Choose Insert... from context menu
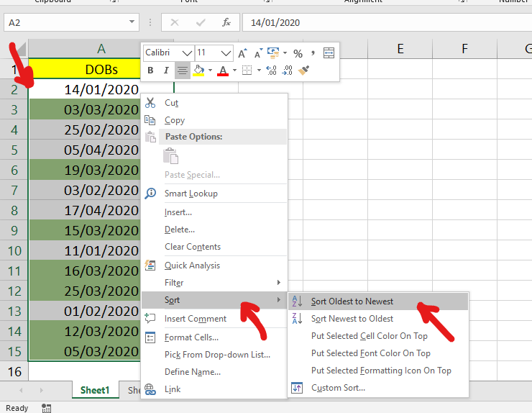Image resolution: width=532 pixels, height=413 pixels. pos(214,212)
